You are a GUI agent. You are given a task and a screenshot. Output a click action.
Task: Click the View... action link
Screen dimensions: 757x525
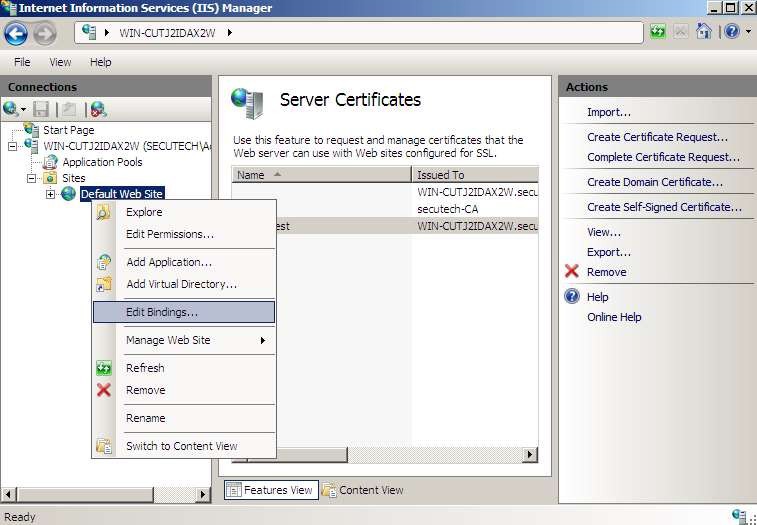pos(604,232)
